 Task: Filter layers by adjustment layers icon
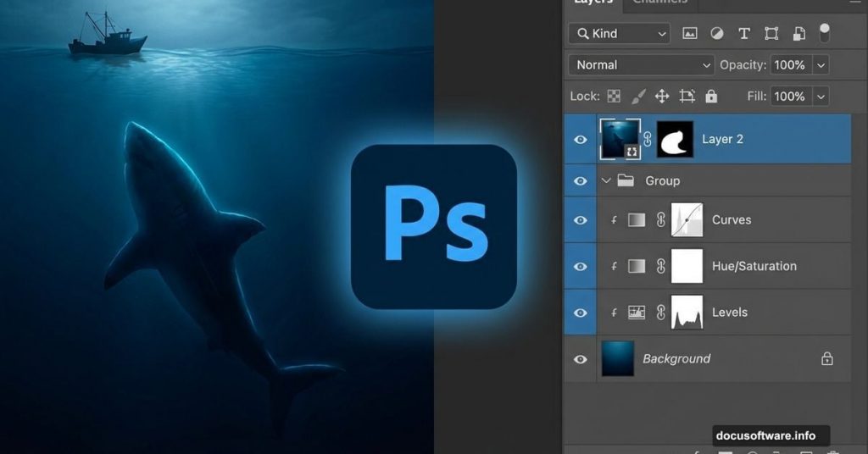click(x=717, y=34)
